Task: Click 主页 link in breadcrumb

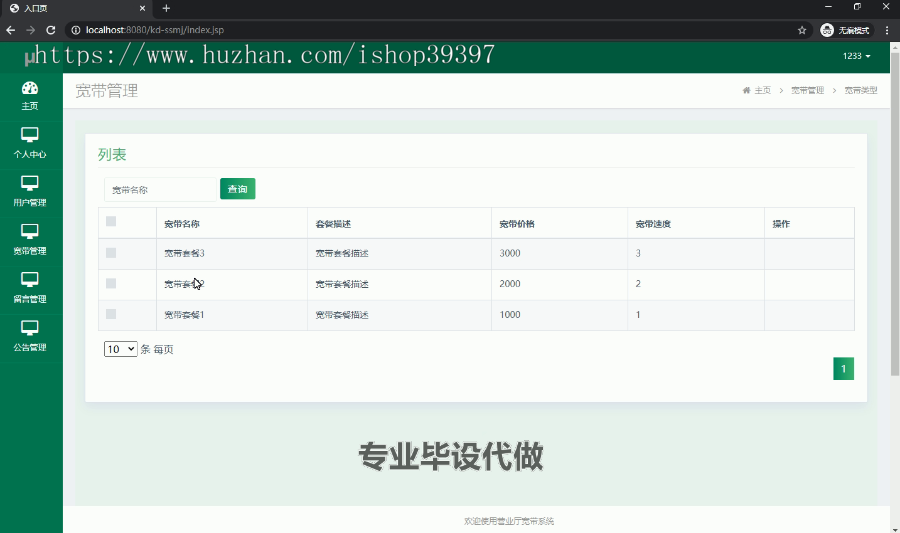Action: click(762, 90)
